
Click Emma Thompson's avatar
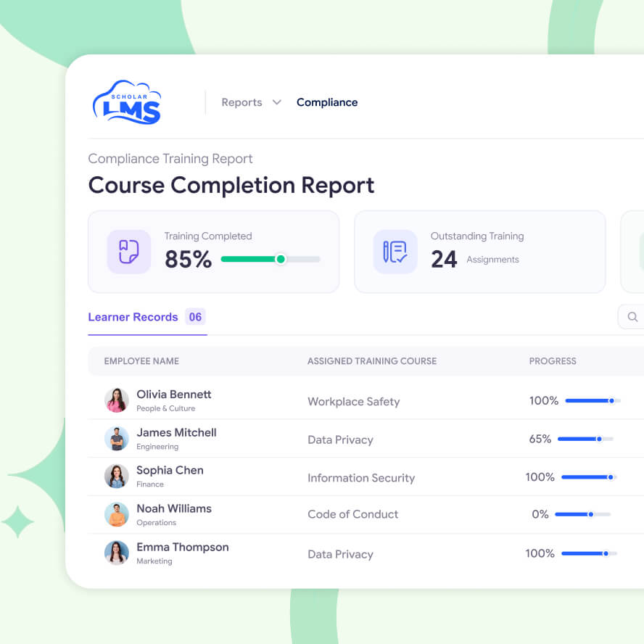[x=117, y=553]
